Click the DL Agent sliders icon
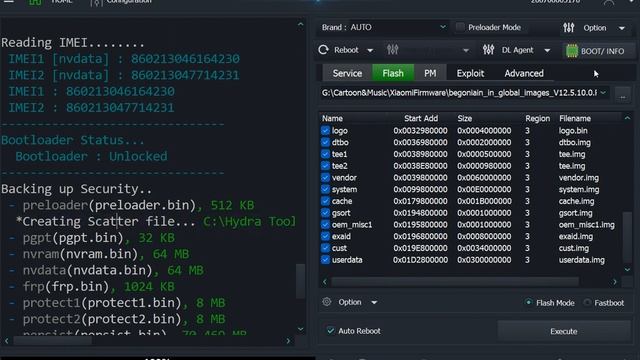This screenshot has width=640, height=360. pyautogui.click(x=488, y=50)
